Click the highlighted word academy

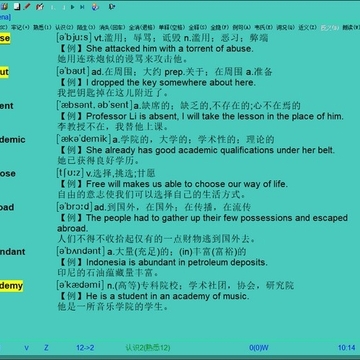coord(11,285)
